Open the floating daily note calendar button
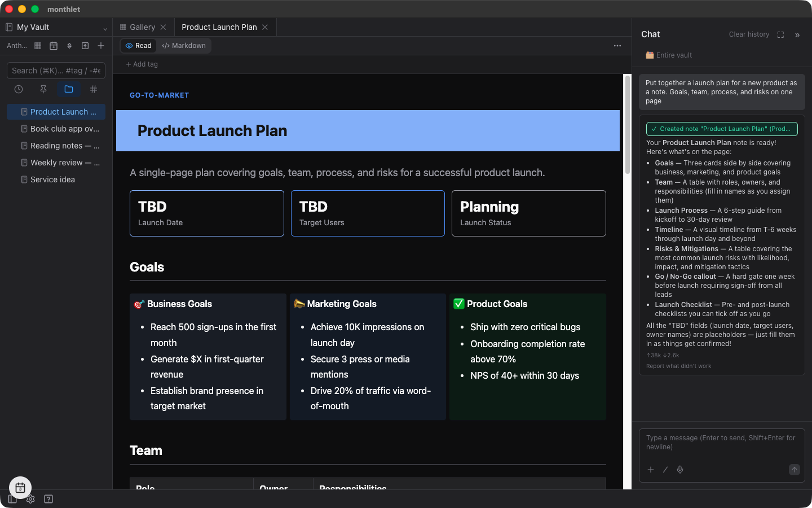 pyautogui.click(x=20, y=488)
